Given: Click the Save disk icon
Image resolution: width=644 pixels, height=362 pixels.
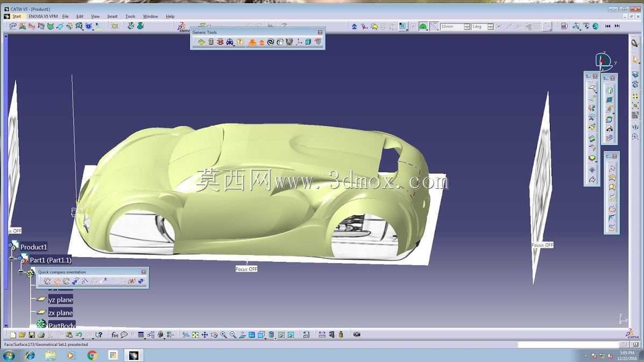Looking at the screenshot, I should click(32, 335).
